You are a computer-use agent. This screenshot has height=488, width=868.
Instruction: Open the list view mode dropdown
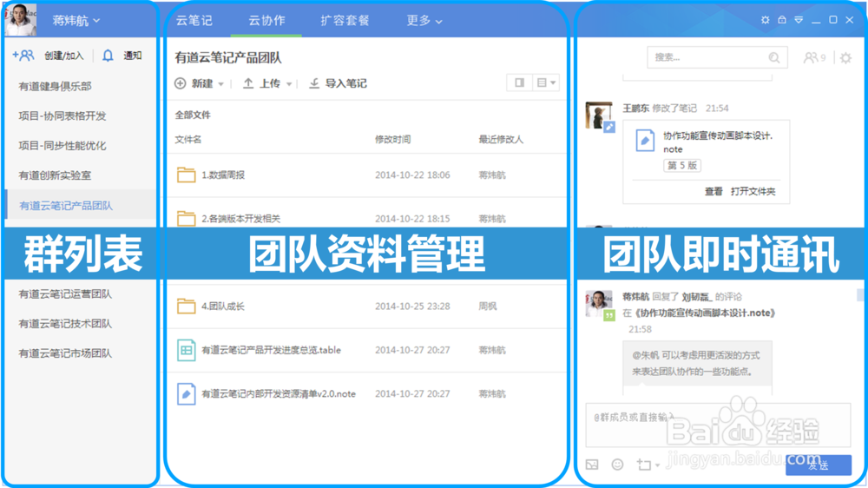tap(546, 83)
